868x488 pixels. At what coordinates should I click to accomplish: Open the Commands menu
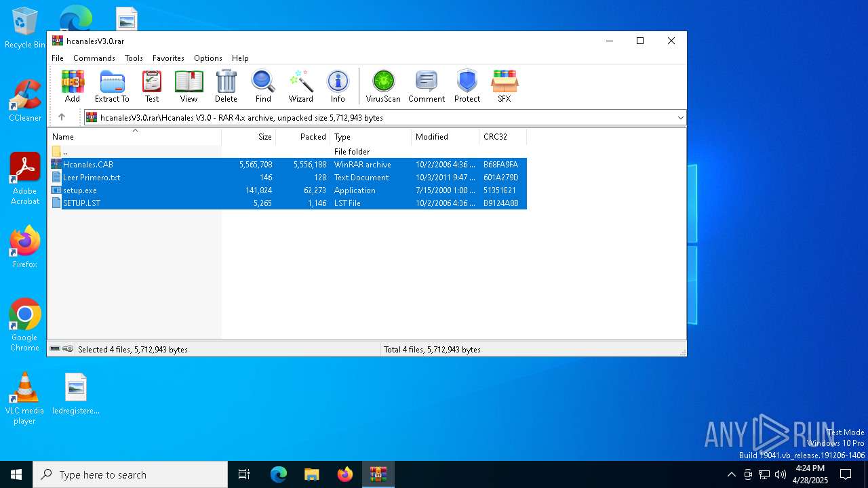[x=94, y=58]
